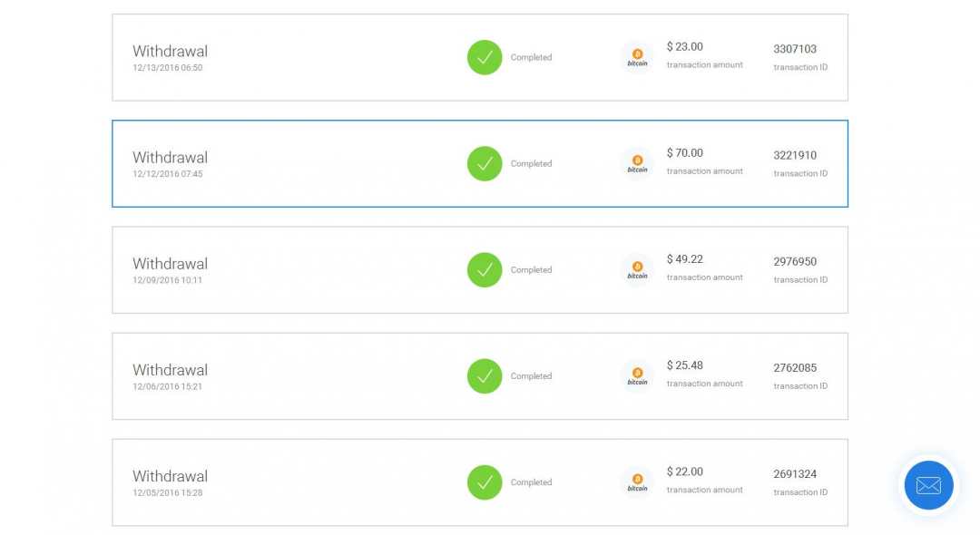The height and width of the screenshot is (535, 980).
Task: Click bitcoin icon on $25.48 withdrawal
Action: pyautogui.click(x=637, y=375)
